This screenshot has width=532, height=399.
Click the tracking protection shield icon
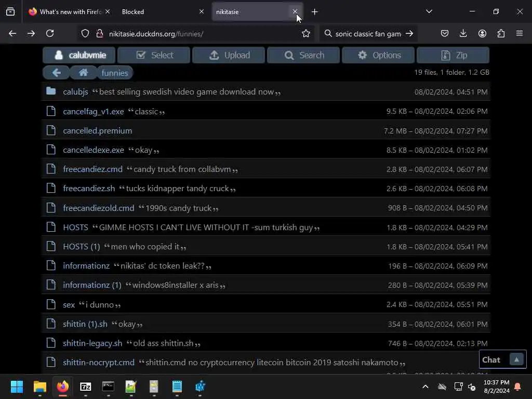coord(85,33)
